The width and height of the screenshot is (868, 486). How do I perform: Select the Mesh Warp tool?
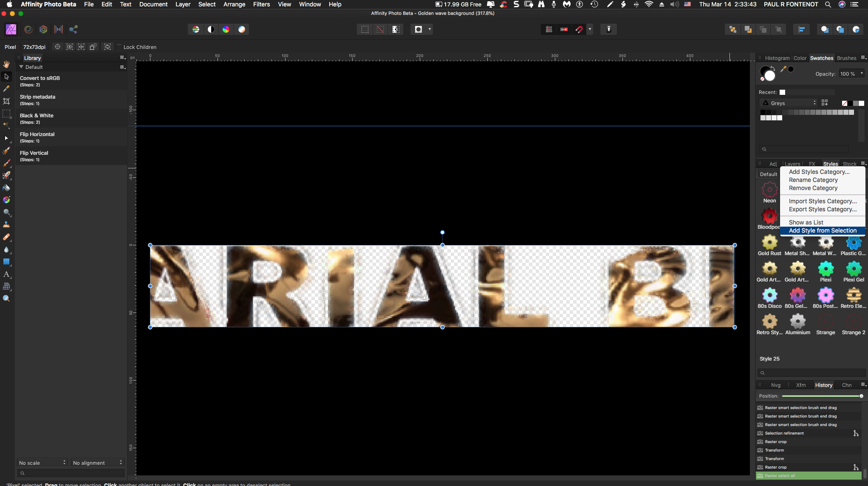[6, 287]
